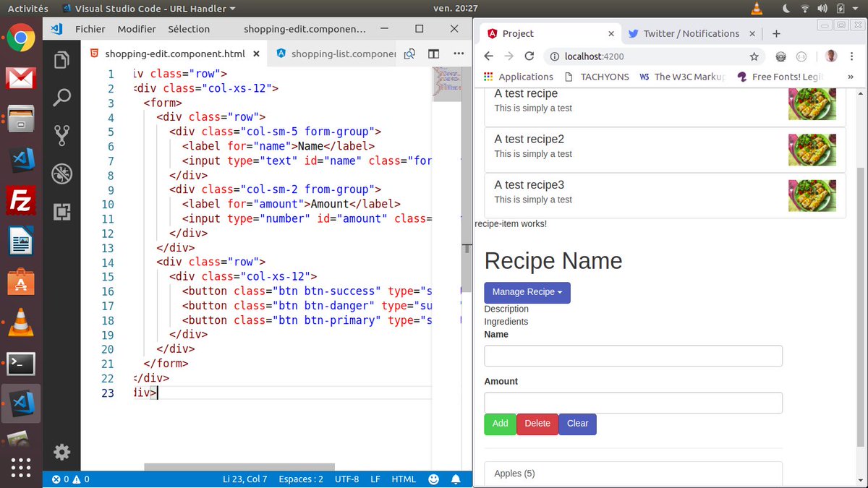
Task: Click the Name input field
Action: (x=633, y=356)
